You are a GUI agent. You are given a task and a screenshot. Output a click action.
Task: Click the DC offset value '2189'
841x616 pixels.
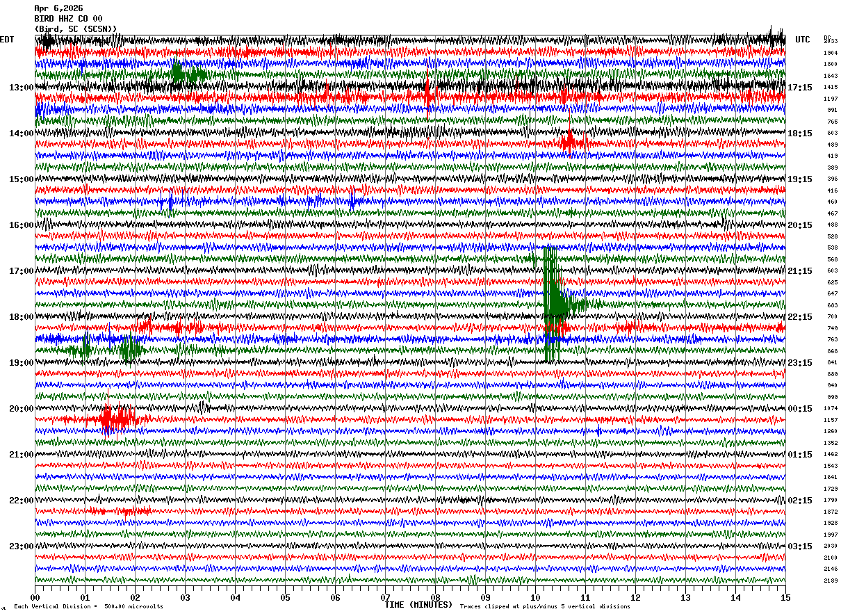coord(831,581)
